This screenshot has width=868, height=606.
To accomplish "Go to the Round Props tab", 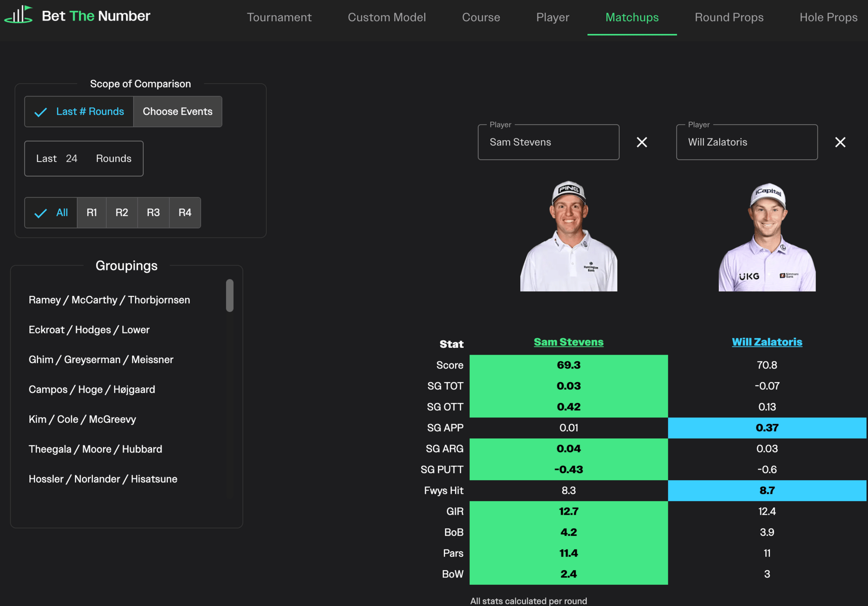I will 729,17.
